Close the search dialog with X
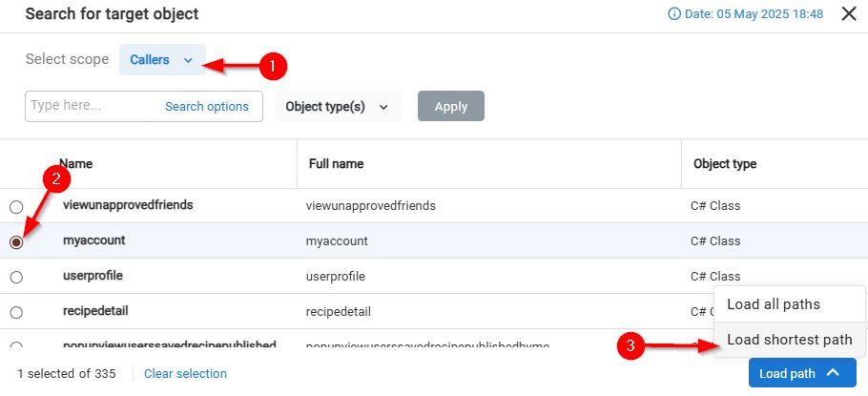Image resolution: width=868 pixels, height=396 pixels. pyautogui.click(x=848, y=14)
